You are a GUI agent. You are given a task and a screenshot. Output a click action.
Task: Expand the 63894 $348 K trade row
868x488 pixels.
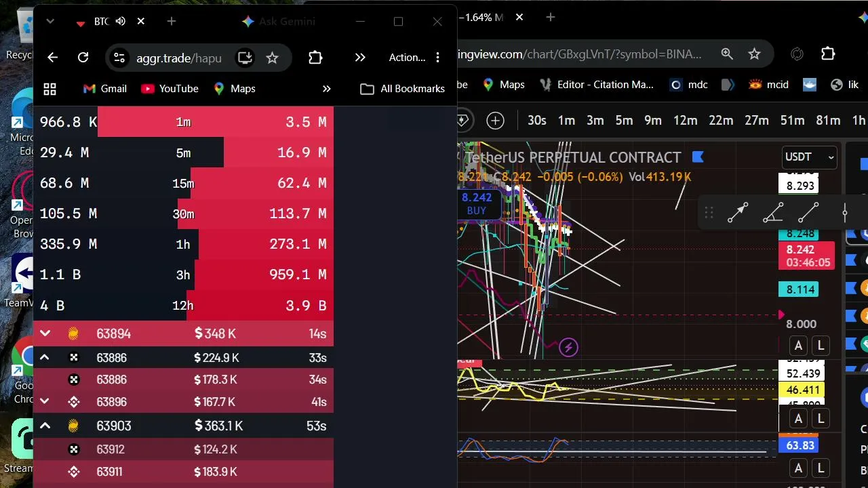(45, 333)
